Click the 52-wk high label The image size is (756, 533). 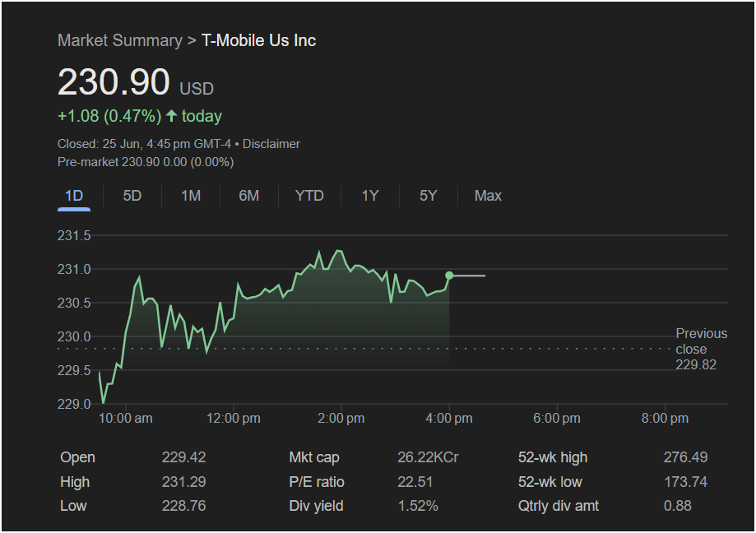click(553, 457)
